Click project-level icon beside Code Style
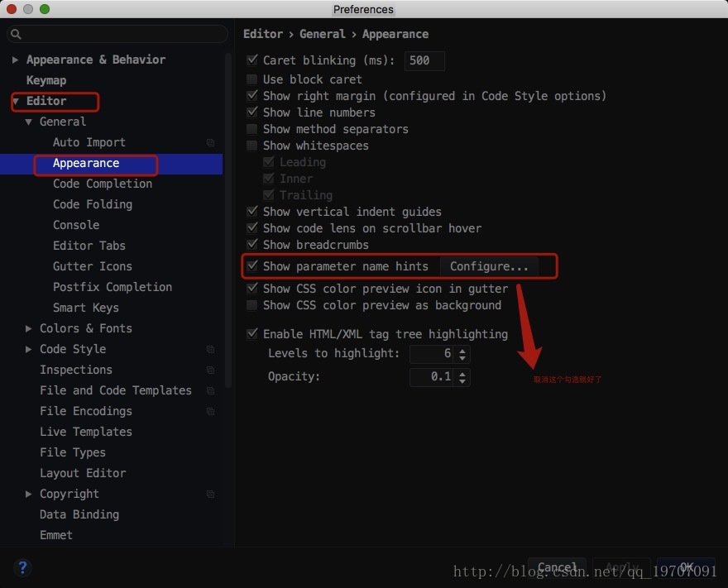The image size is (728, 588). 210,349
